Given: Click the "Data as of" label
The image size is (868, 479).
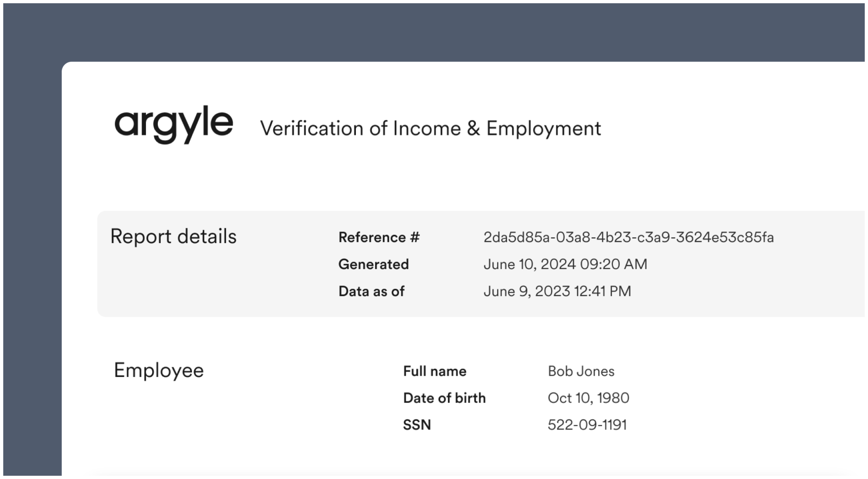Looking at the screenshot, I should tap(371, 291).
